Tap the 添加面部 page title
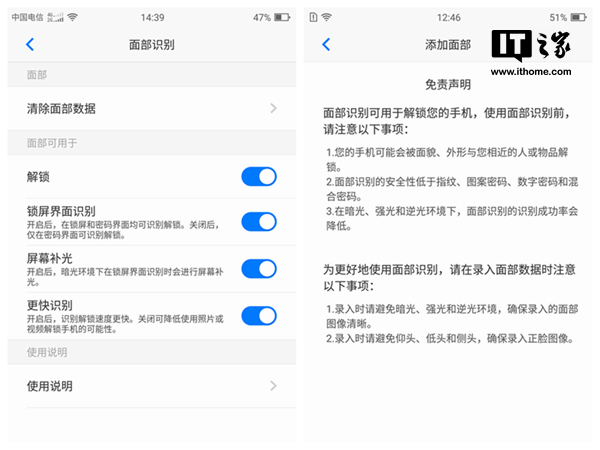This screenshot has height=450, width=600. pyautogui.click(x=448, y=45)
